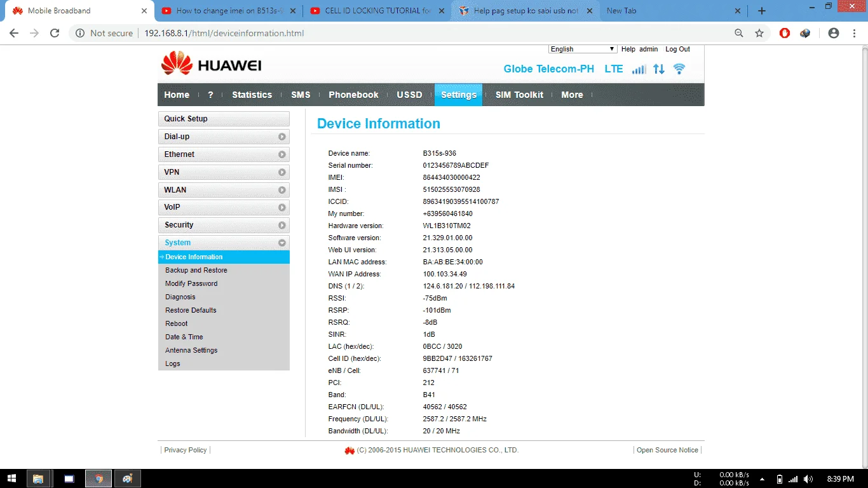Open a new browser tab with plus

pyautogui.click(x=762, y=11)
